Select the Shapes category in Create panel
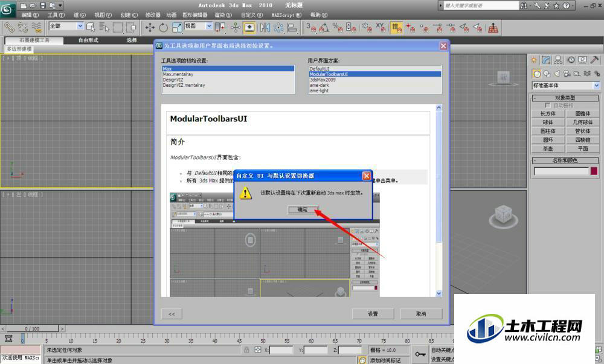Screen dimensions: 604x364 tap(547, 74)
